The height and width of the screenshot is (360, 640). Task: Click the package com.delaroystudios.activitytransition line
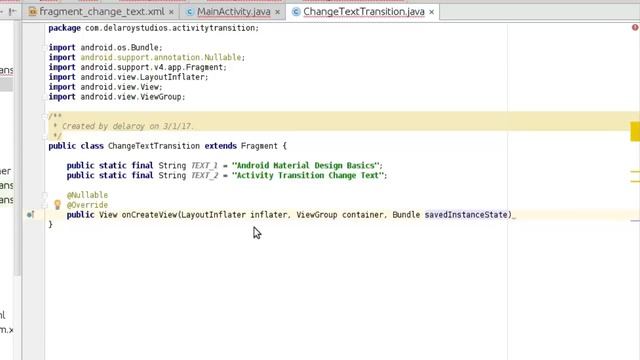click(x=153, y=28)
